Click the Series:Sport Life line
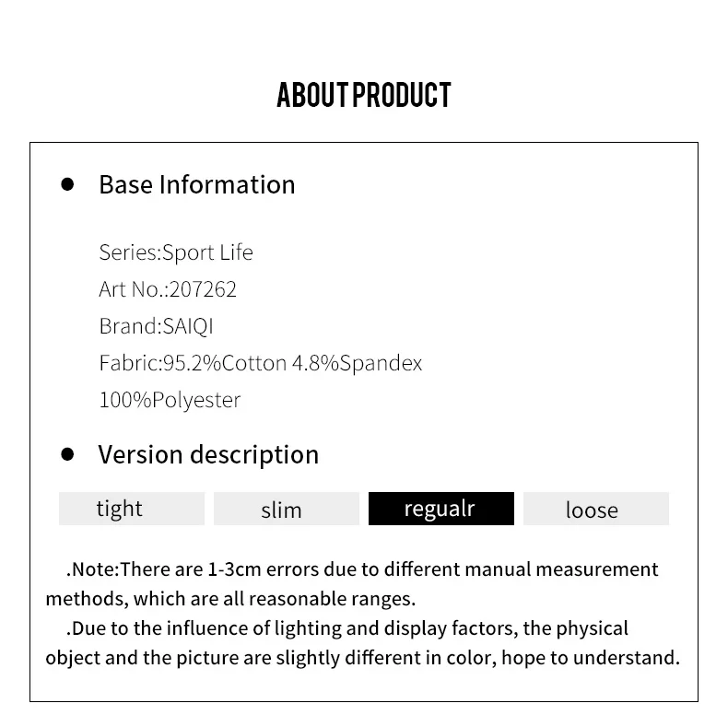728x727 pixels. click(x=176, y=252)
